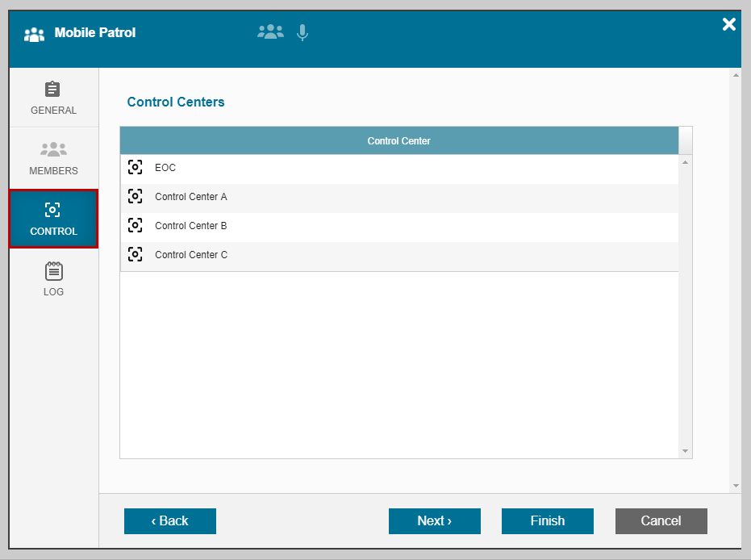Click the Control Center C row icon

click(x=135, y=254)
